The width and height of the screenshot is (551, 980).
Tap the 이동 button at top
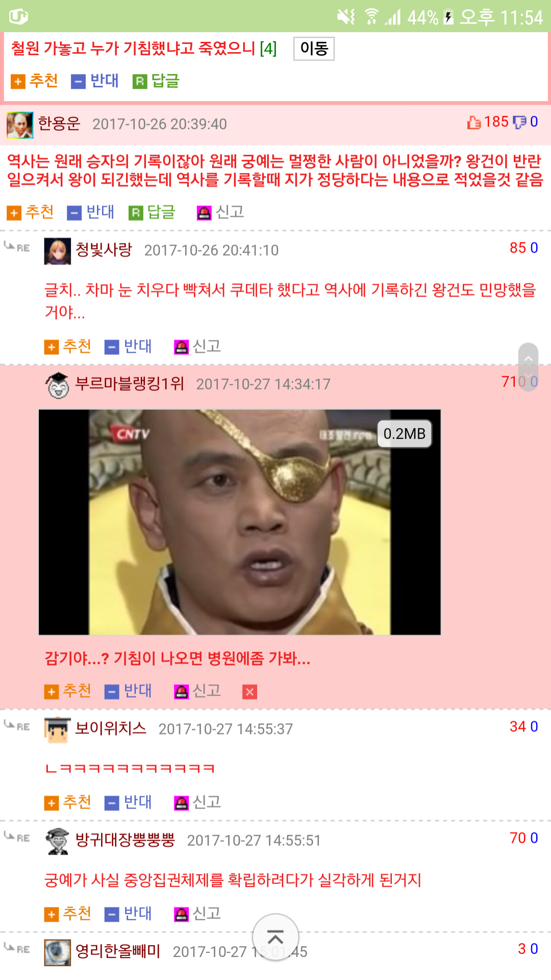tap(314, 48)
